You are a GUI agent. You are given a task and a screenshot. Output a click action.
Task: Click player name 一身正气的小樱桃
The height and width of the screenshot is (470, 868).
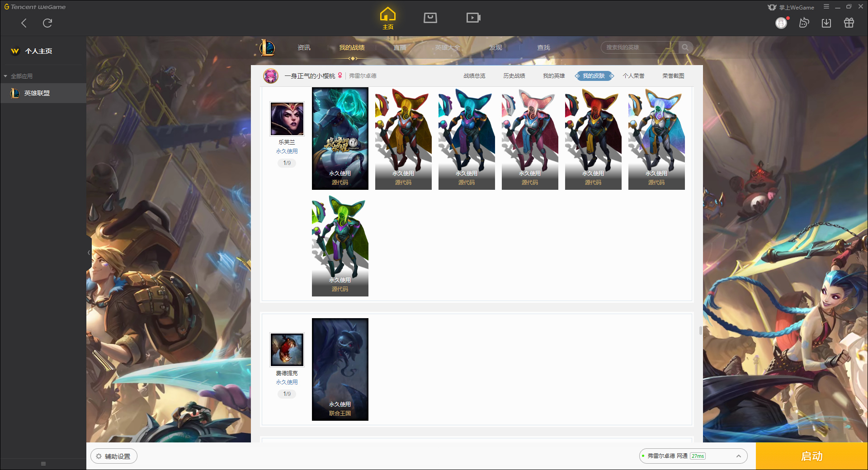coord(310,76)
